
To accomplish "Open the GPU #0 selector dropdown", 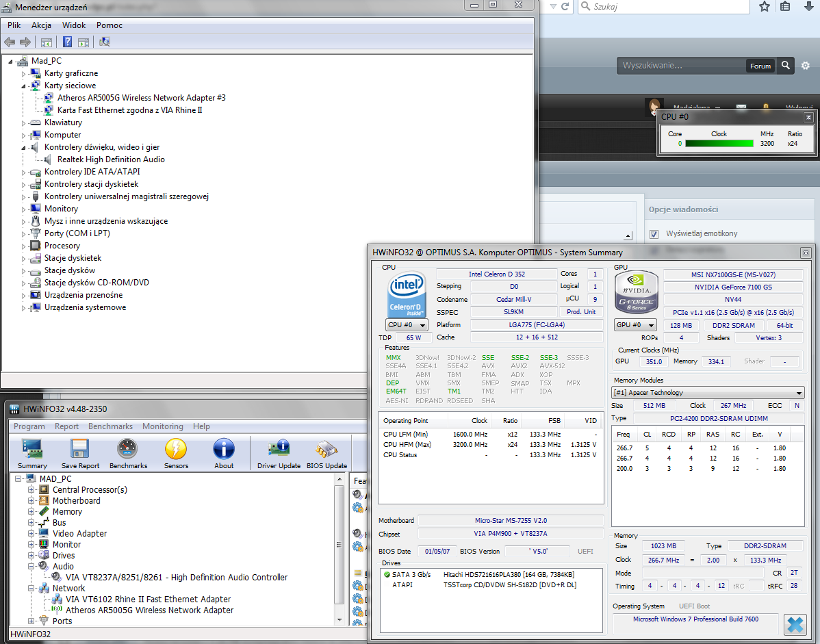I will [635, 324].
